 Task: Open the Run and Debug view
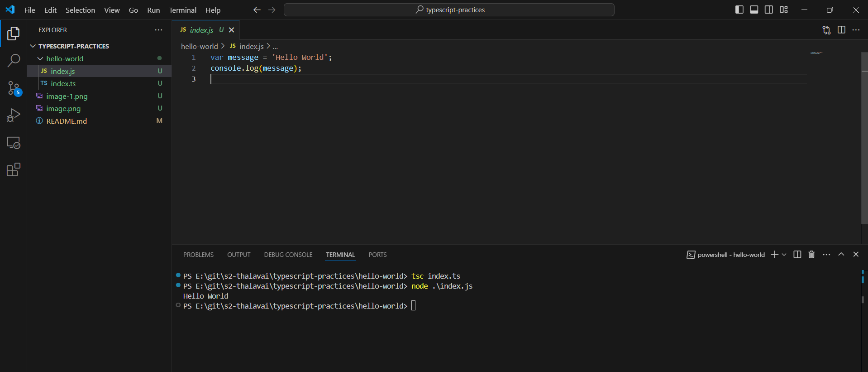(x=14, y=115)
